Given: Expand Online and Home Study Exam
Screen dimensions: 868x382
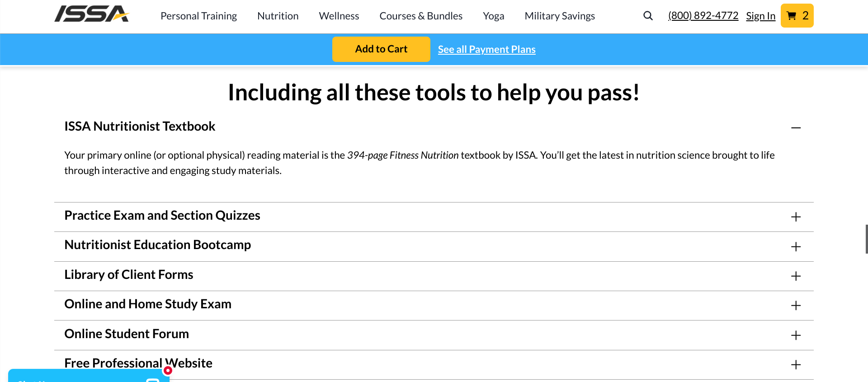Looking at the screenshot, I should 796,306.
